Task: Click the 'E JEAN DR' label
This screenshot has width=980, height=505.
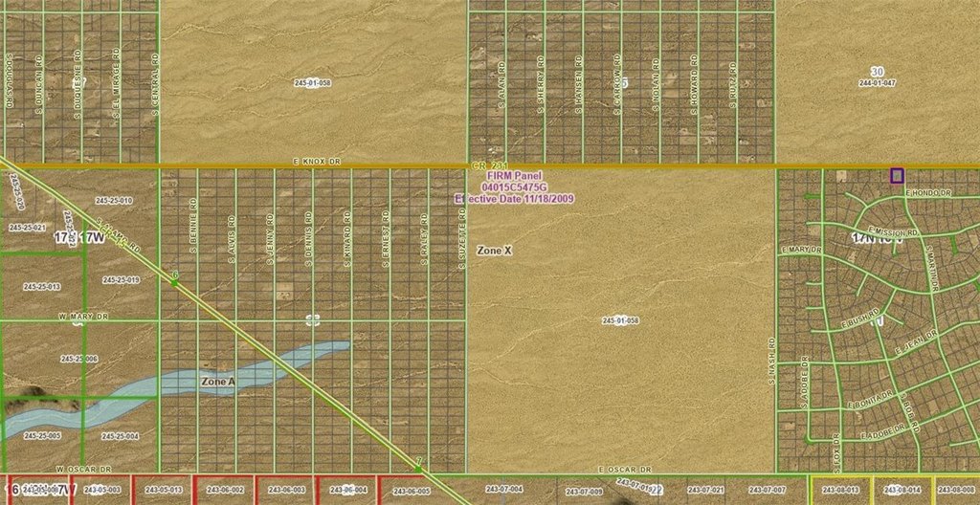Action: (x=916, y=343)
